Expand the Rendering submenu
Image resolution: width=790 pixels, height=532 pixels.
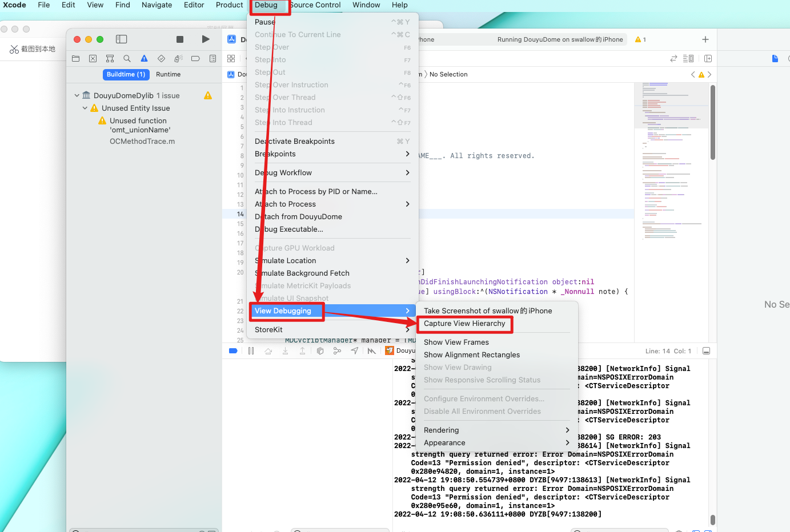[497, 430]
